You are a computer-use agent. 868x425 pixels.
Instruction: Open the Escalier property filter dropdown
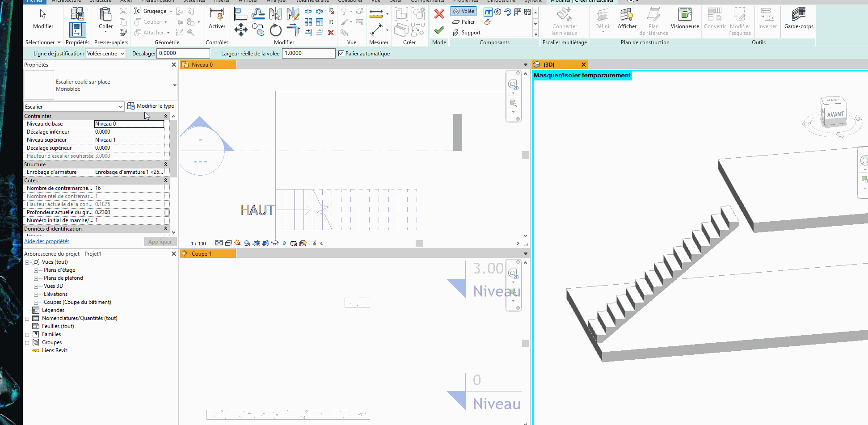tap(74, 107)
